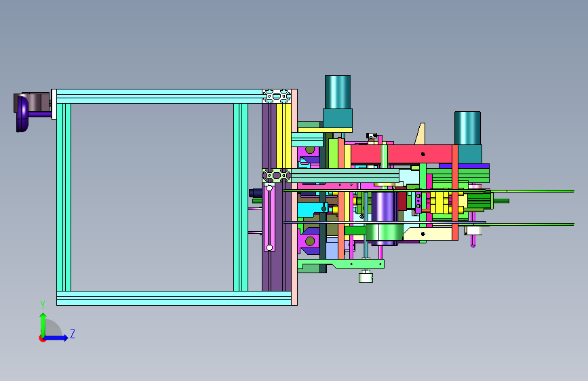Image resolution: width=588 pixels, height=381 pixels.
Task: Select the yellow vertical bar on the frame
Action: click(284, 136)
